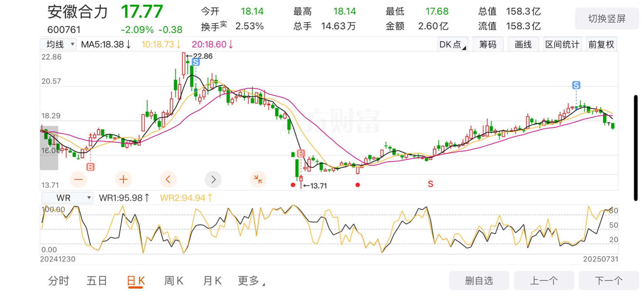Image resolution: width=644 pixels, height=296 pixels.
Task: Tap the end date 20250731
Action: [x=600, y=259]
